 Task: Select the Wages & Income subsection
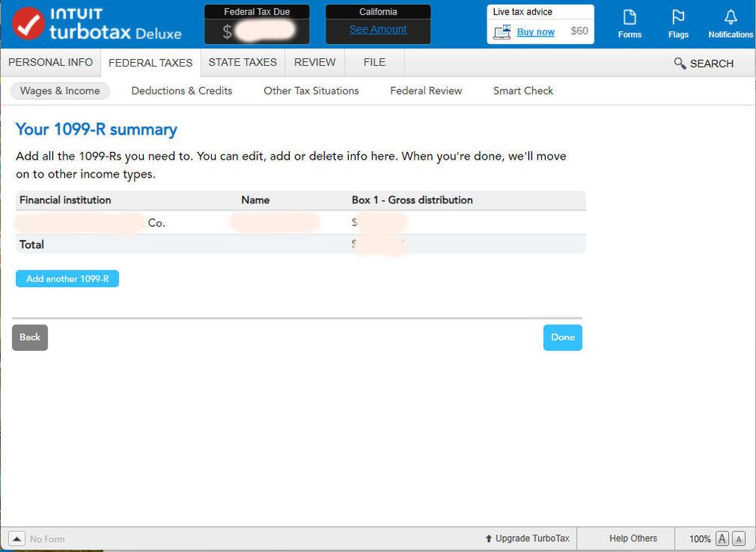60,91
